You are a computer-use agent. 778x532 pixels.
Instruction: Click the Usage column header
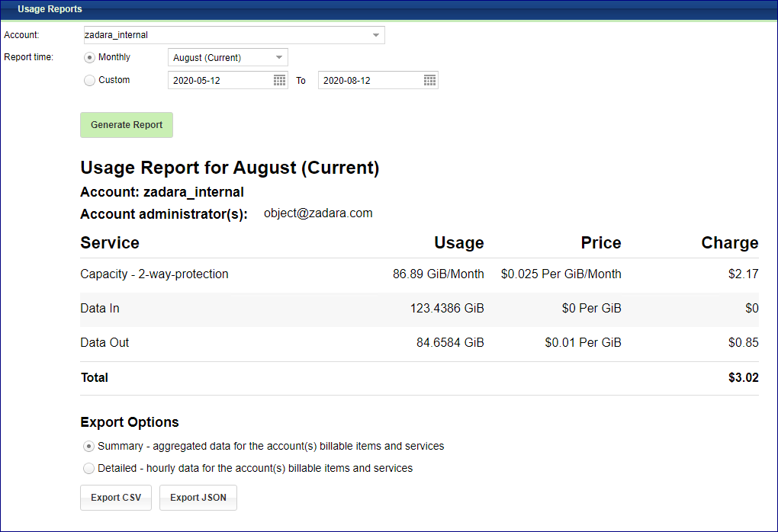coord(459,243)
